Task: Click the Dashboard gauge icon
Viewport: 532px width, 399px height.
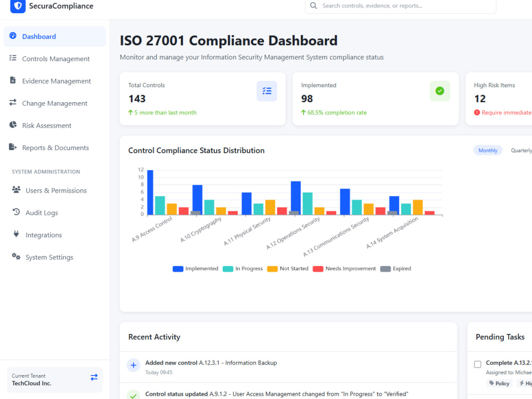Action: [13, 36]
